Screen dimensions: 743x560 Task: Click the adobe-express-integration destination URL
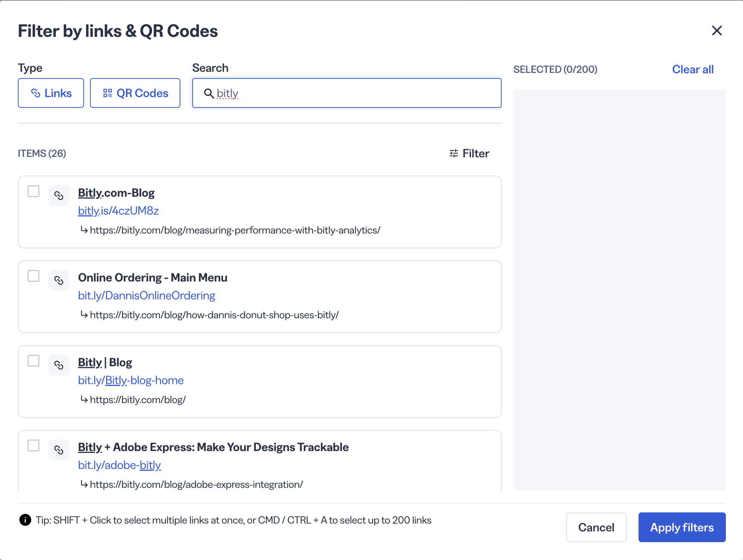click(196, 485)
